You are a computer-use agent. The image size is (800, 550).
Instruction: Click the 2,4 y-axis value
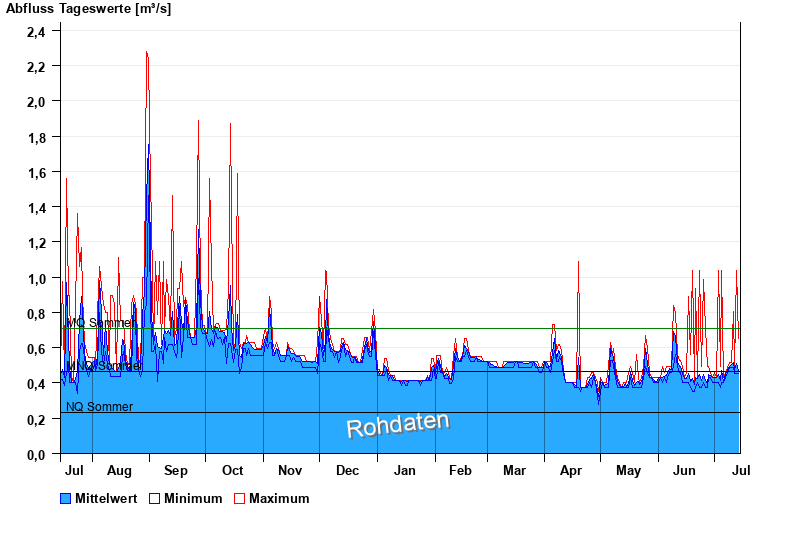coord(36,32)
